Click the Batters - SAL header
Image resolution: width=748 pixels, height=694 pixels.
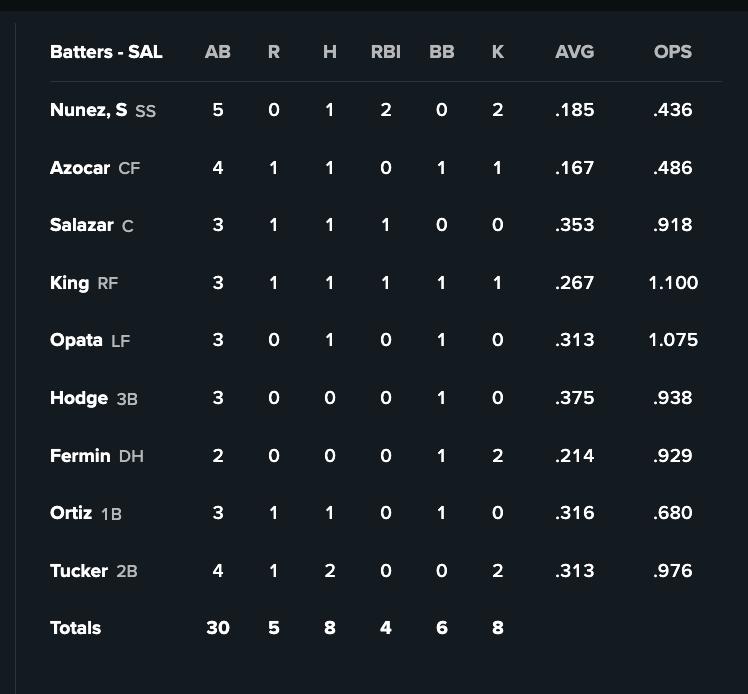click(106, 52)
